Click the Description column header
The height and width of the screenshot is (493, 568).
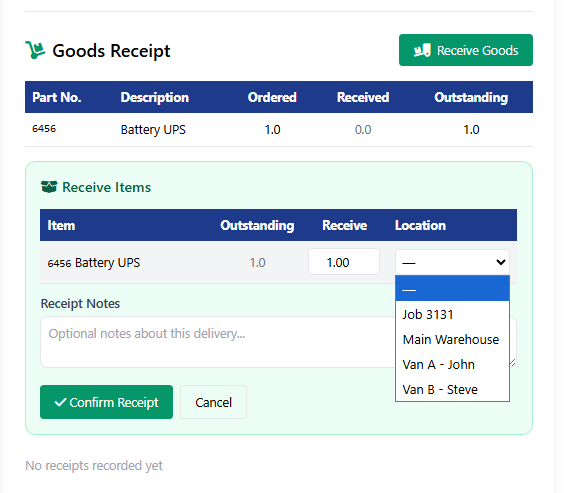[155, 97]
